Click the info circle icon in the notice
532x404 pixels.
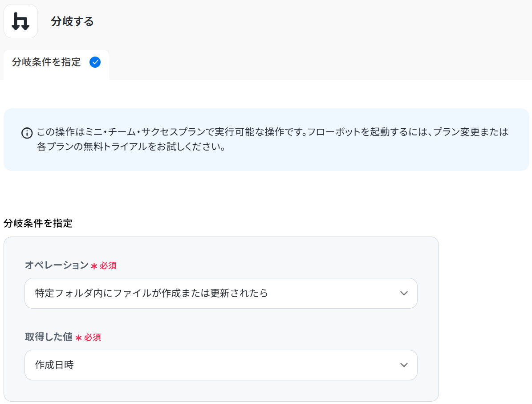click(x=27, y=133)
